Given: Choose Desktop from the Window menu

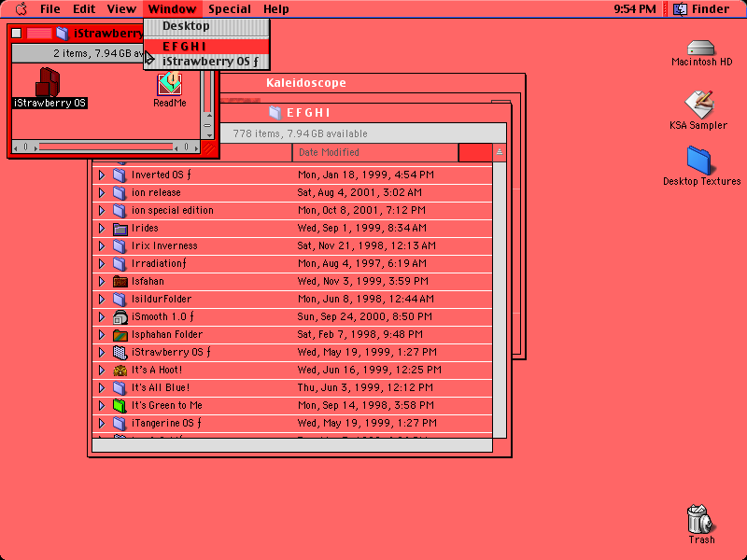Looking at the screenshot, I should pos(206,26).
